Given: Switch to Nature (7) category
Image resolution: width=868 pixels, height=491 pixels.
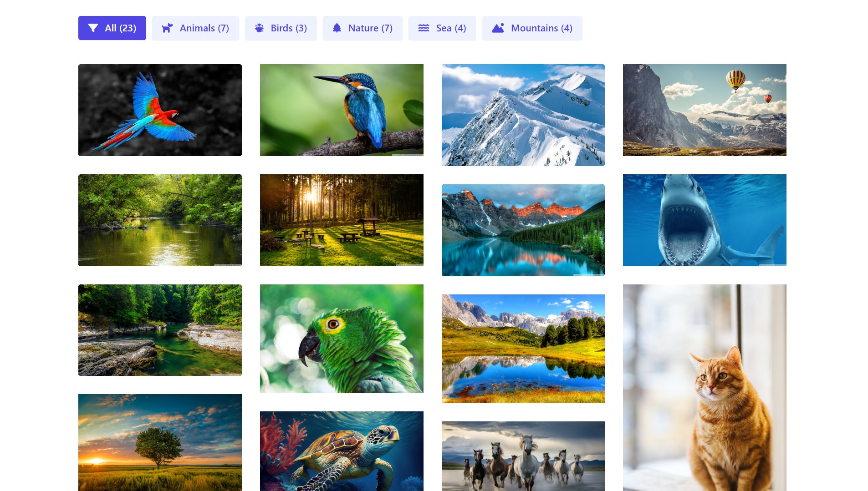Looking at the screenshot, I should tap(363, 28).
